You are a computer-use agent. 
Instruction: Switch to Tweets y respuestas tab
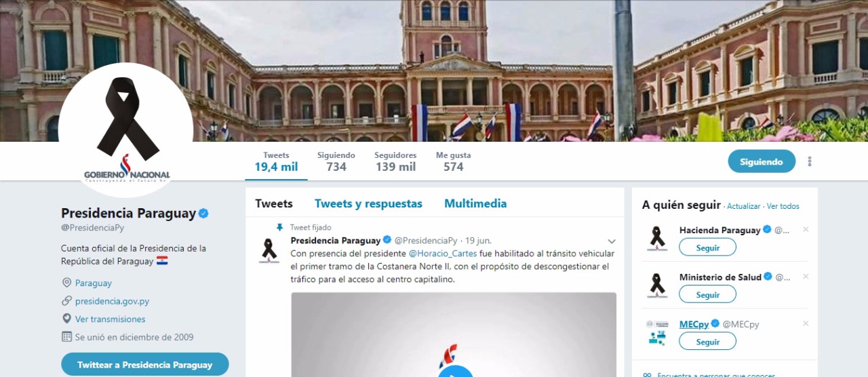(368, 203)
